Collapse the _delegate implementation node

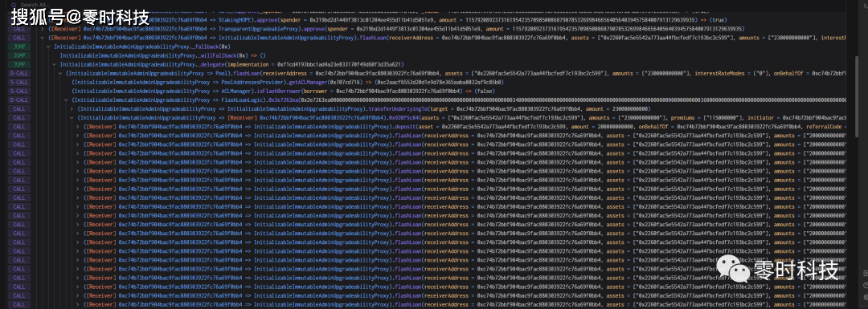[55, 64]
